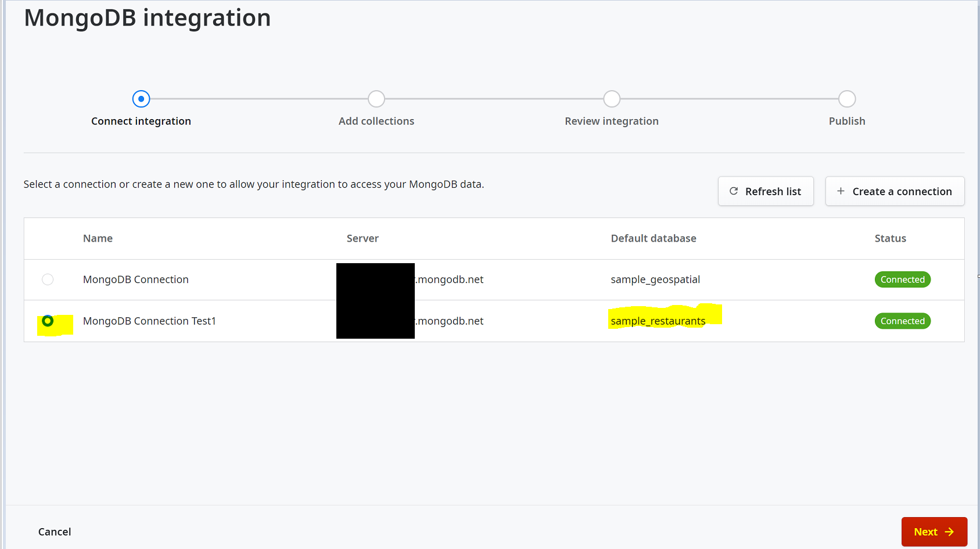Viewport: 980px width, 549px height.
Task: Click the arrow icon on Next button
Action: pyautogui.click(x=949, y=532)
